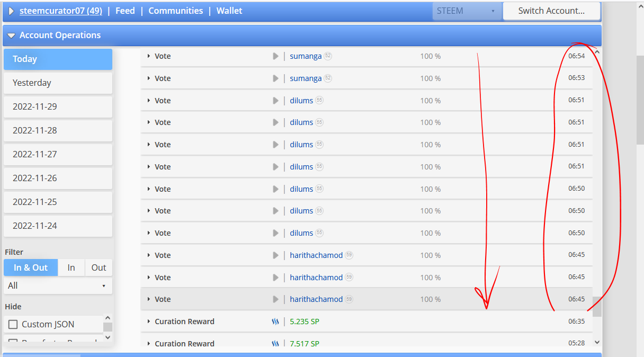
Task: Open the STEEM currency dropdown
Action: pos(467,11)
